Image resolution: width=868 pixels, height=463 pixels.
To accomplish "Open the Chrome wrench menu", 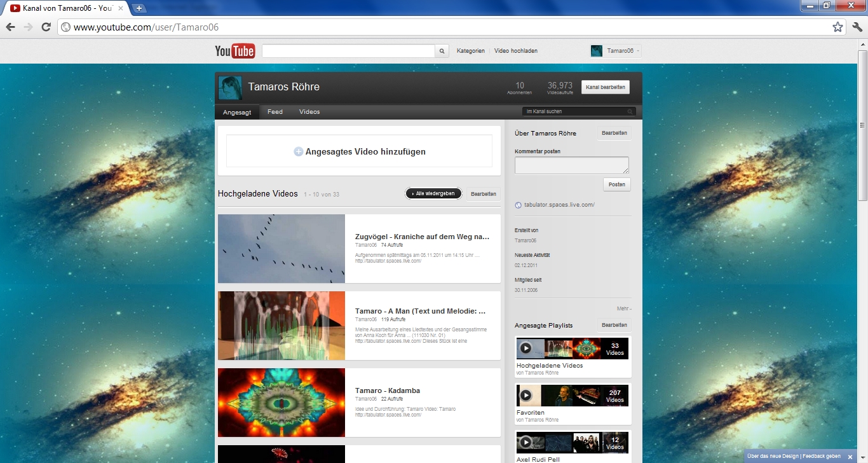I will (x=857, y=27).
